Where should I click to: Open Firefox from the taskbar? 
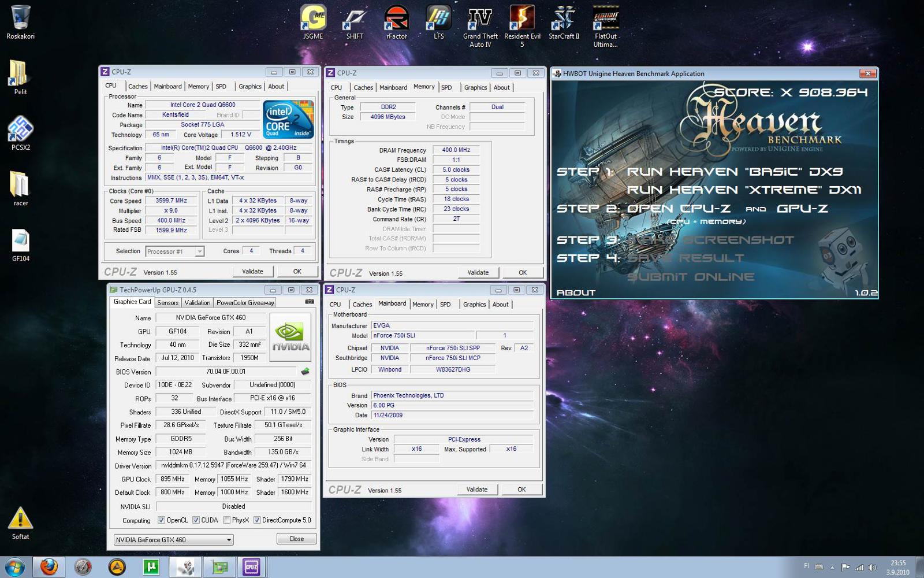[x=49, y=567]
